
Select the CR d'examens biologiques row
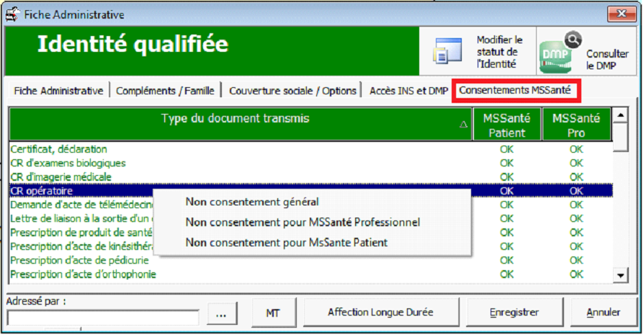tap(311, 163)
